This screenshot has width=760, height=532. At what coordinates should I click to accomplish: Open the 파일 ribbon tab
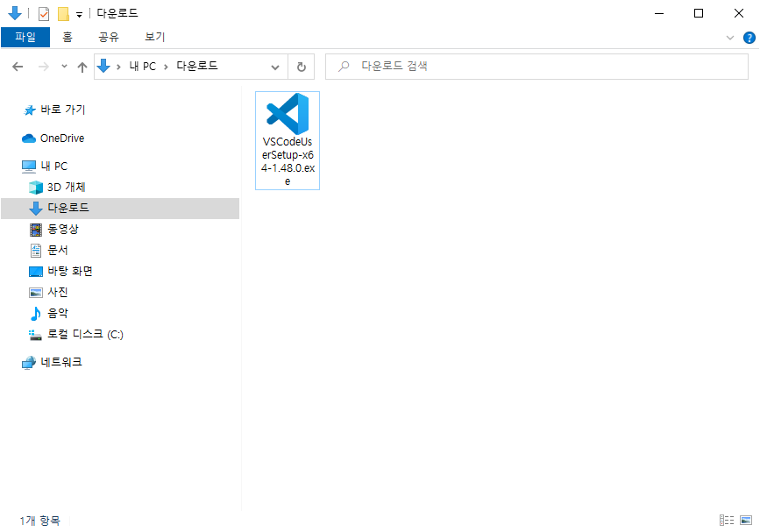(25, 37)
